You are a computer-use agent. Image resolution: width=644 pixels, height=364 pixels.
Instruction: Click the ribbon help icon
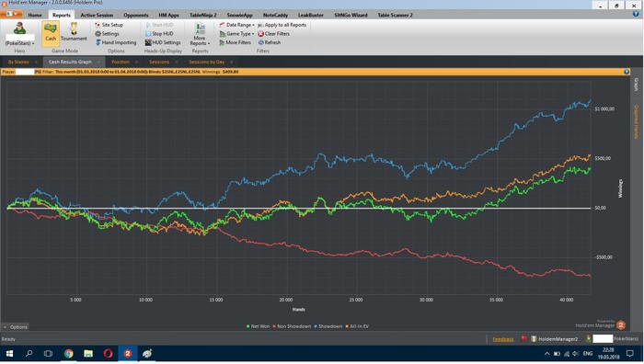click(636, 14)
